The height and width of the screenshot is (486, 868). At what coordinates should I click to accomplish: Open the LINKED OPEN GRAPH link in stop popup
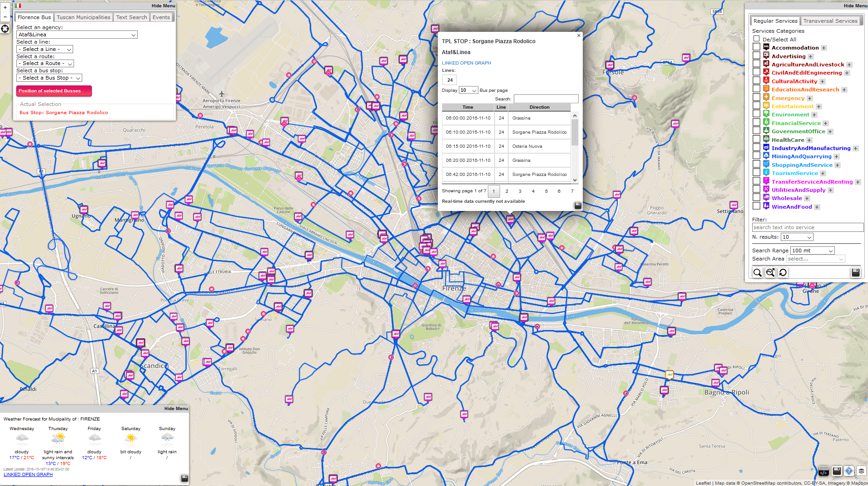click(x=466, y=63)
